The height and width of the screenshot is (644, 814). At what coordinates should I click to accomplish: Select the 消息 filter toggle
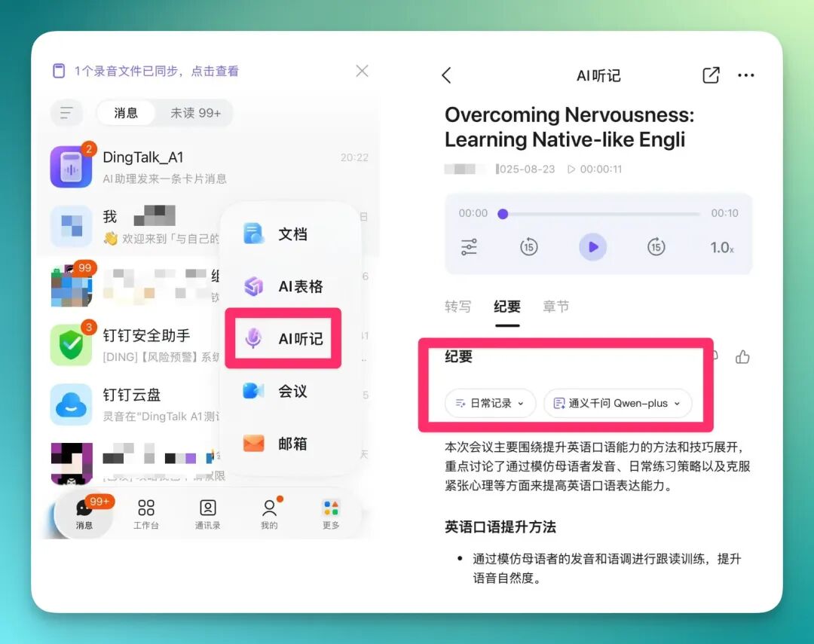click(126, 113)
